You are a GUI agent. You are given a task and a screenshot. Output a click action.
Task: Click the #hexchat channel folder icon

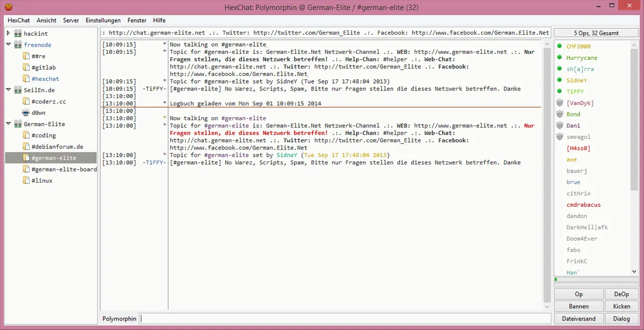(x=26, y=79)
